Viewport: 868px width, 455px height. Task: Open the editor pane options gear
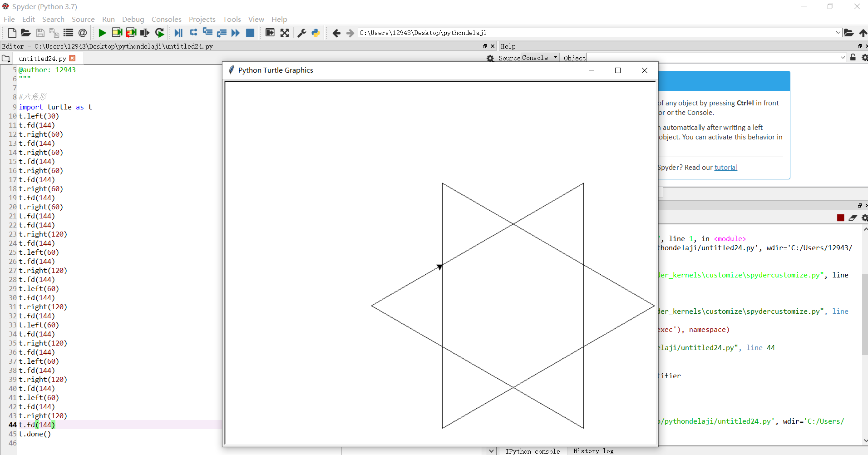[x=490, y=58]
